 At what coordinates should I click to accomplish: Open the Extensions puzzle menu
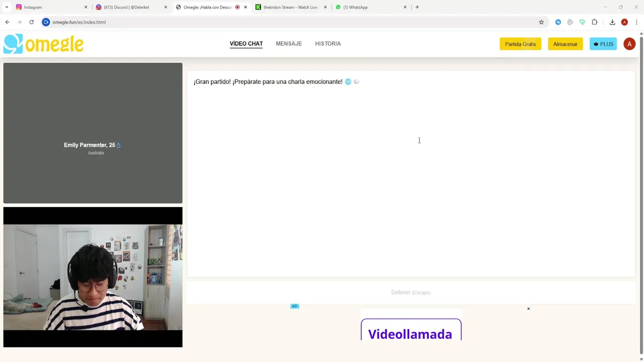pos(595,22)
